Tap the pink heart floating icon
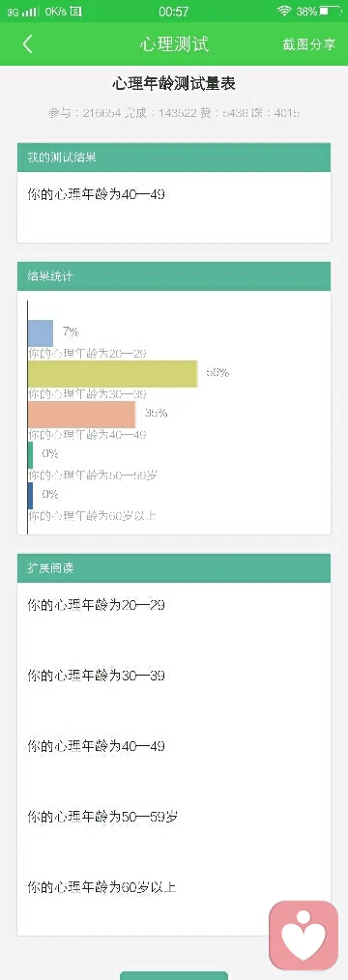This screenshot has height=980, width=348. [x=303, y=935]
